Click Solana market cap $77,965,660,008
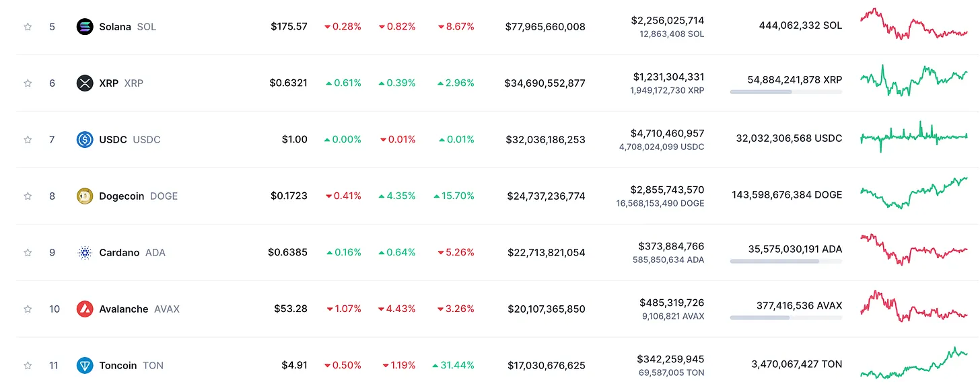This screenshot has width=980, height=390. click(x=545, y=27)
